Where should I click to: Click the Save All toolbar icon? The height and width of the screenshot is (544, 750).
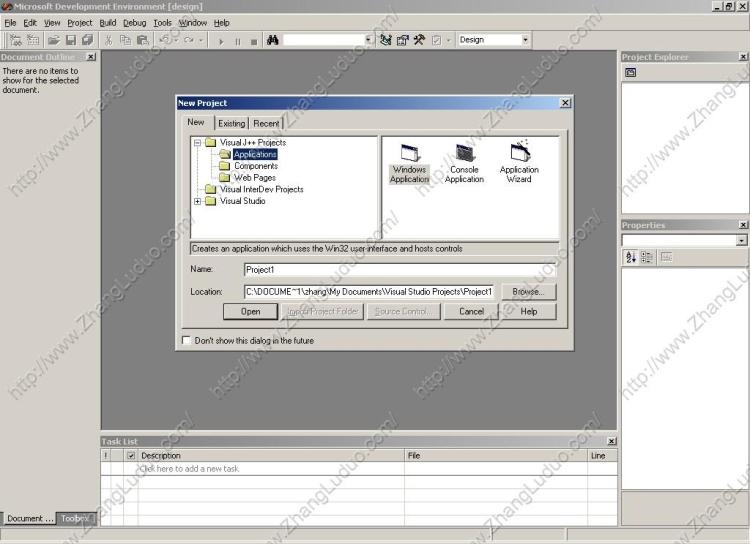tap(87, 40)
